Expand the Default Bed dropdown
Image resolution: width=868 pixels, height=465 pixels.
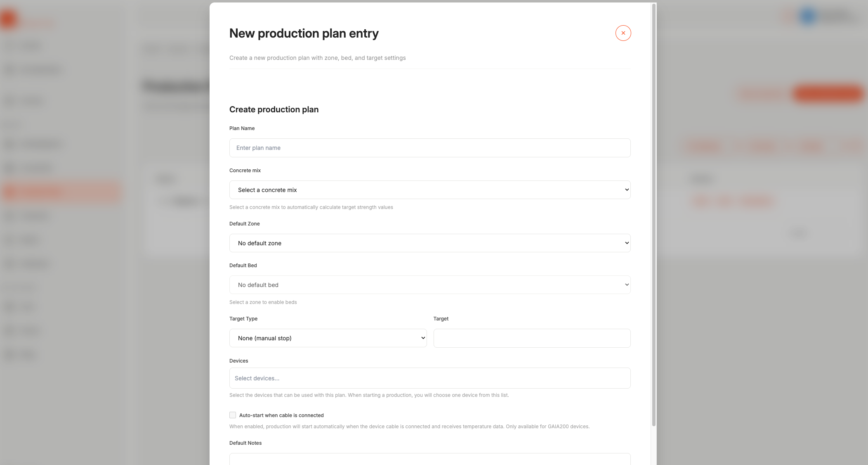pos(429,285)
